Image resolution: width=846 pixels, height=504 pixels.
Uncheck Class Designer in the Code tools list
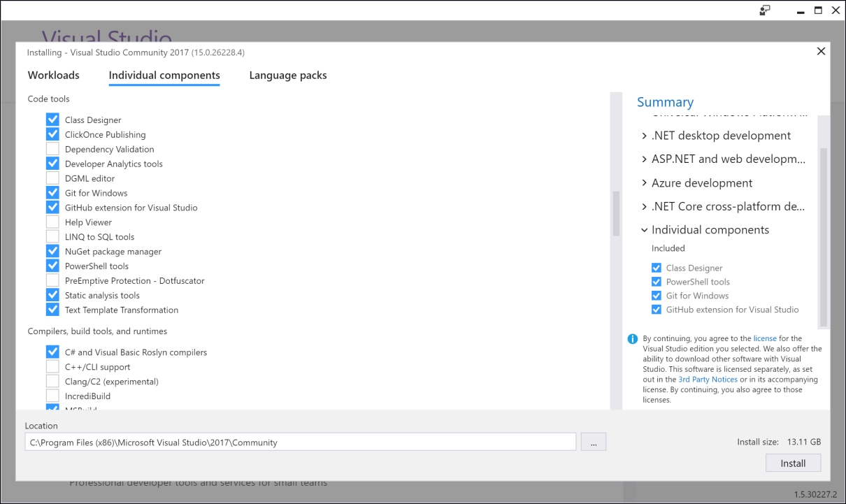tap(52, 120)
